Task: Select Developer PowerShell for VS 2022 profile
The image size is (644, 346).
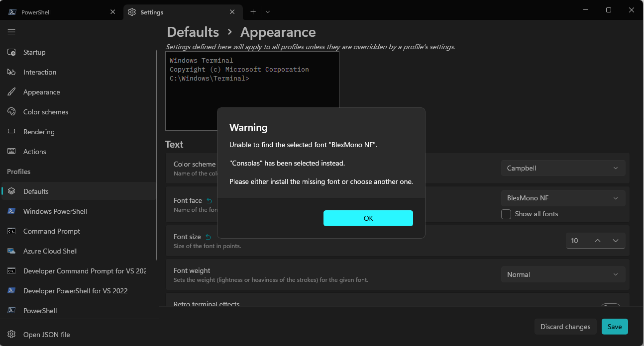Action: 78,291
